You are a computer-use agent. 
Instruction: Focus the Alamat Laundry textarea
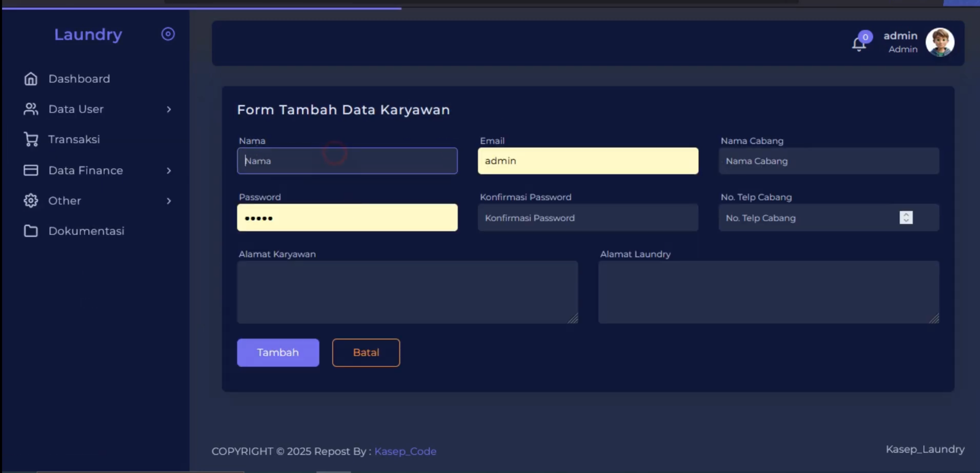[769, 292]
